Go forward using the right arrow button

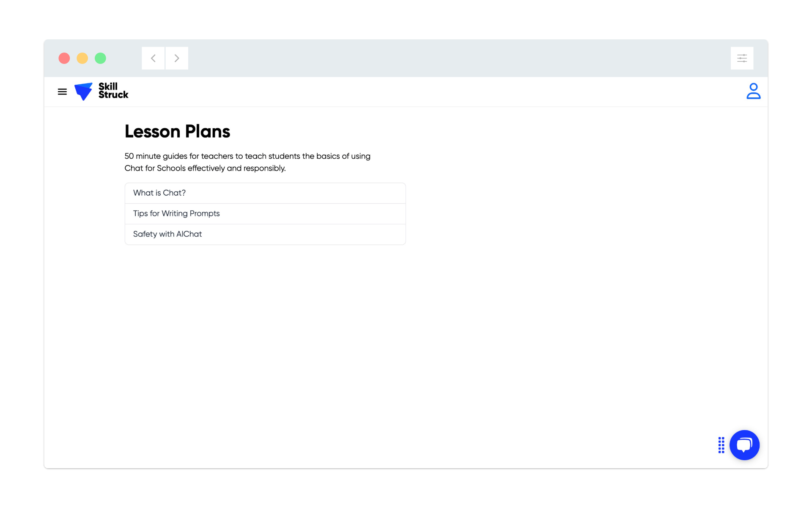pyautogui.click(x=177, y=58)
